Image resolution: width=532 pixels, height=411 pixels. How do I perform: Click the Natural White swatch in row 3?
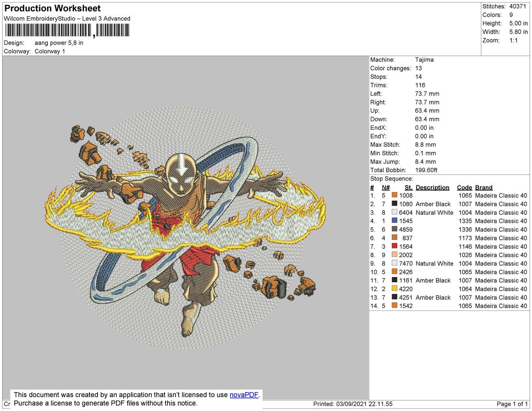click(394, 212)
